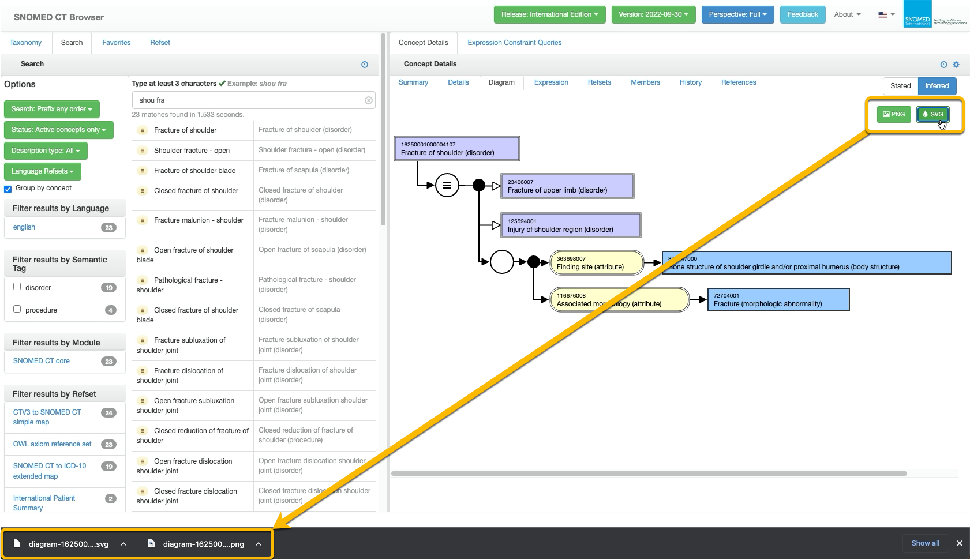Screen dimensions: 970x560
Task: Open the language flag selector
Action: point(886,14)
